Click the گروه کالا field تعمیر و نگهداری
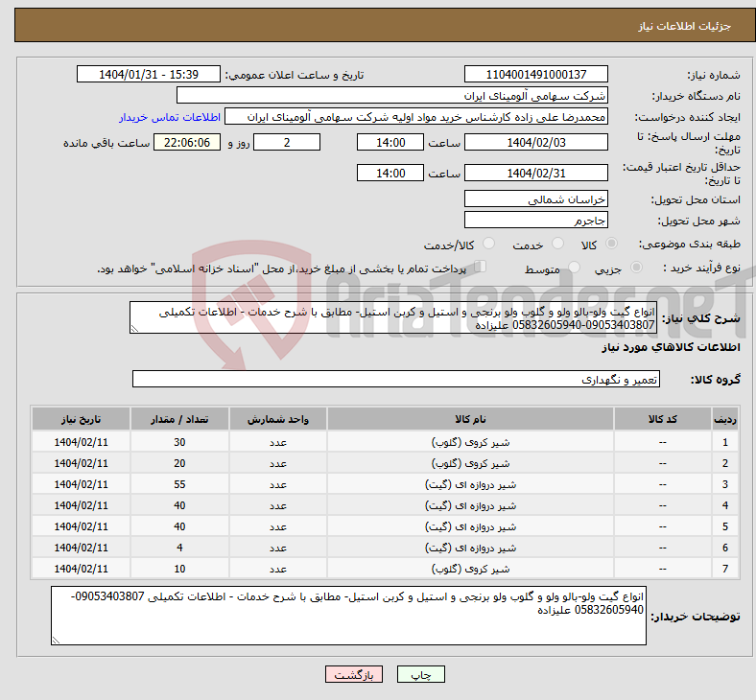 pyautogui.click(x=396, y=379)
